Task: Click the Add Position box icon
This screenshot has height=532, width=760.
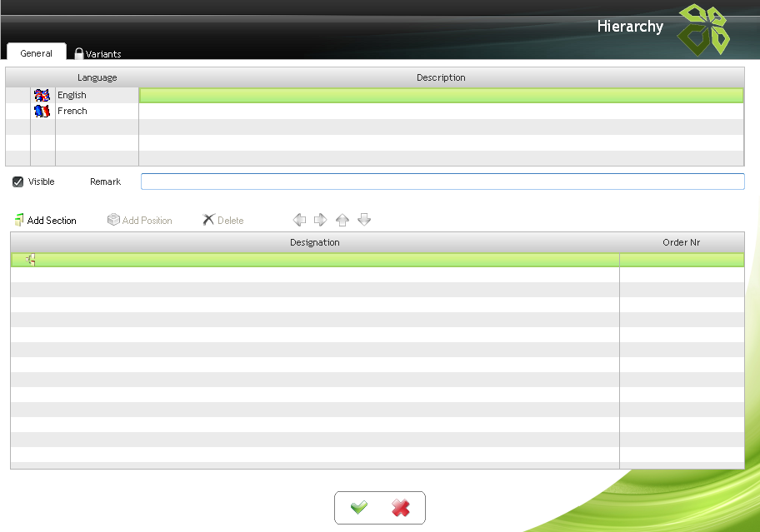Action: (x=113, y=221)
